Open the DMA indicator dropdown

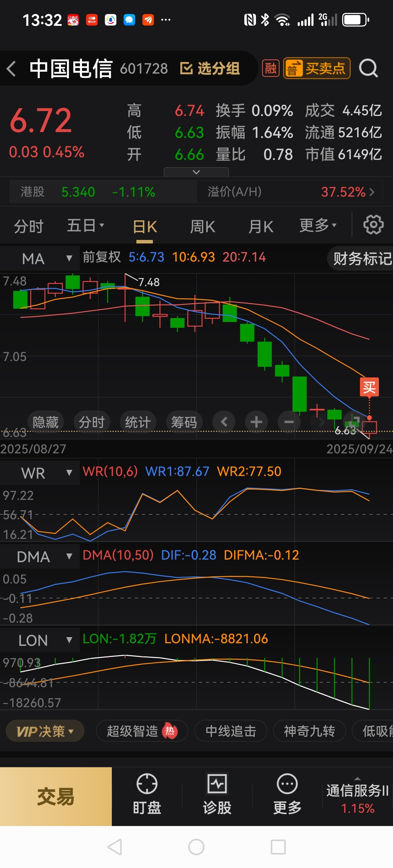40,557
